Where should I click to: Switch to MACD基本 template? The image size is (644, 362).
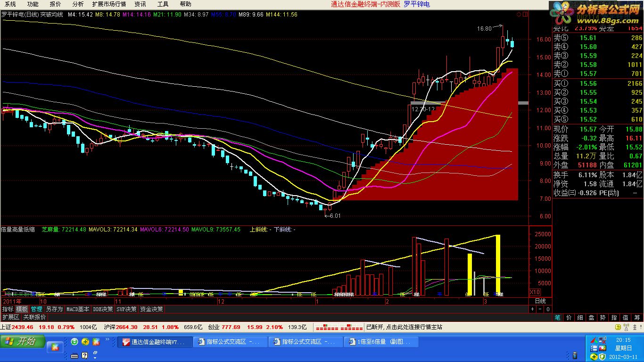pyautogui.click(x=78, y=309)
